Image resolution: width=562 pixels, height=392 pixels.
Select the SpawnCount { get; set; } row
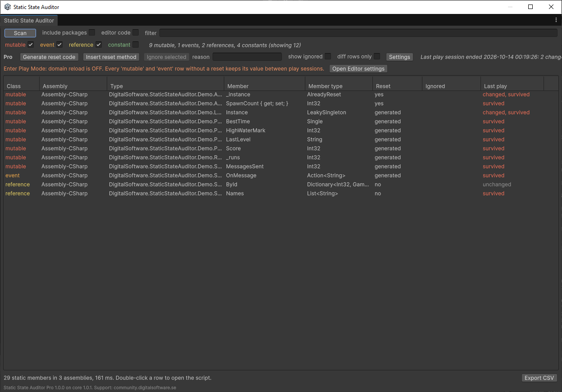(281, 104)
